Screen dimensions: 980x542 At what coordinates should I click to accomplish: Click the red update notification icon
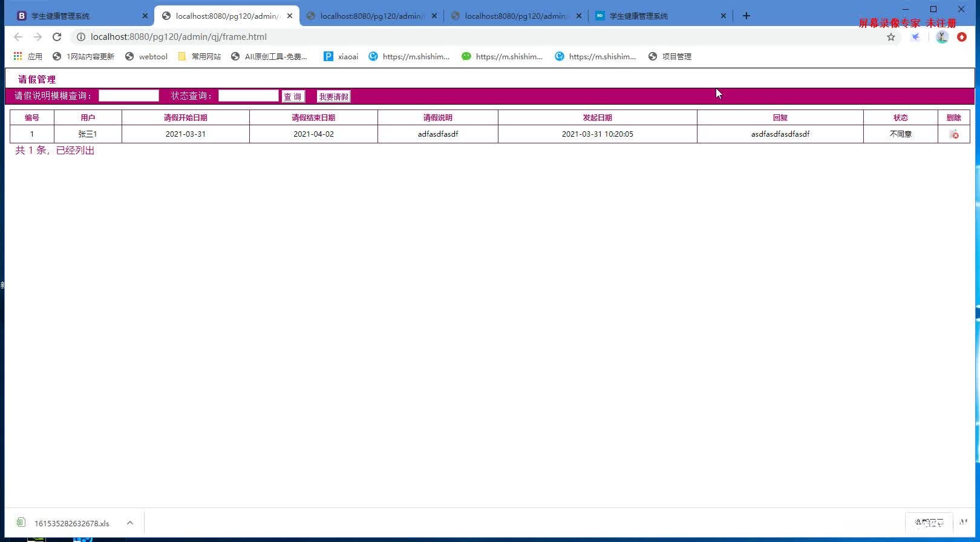click(962, 37)
